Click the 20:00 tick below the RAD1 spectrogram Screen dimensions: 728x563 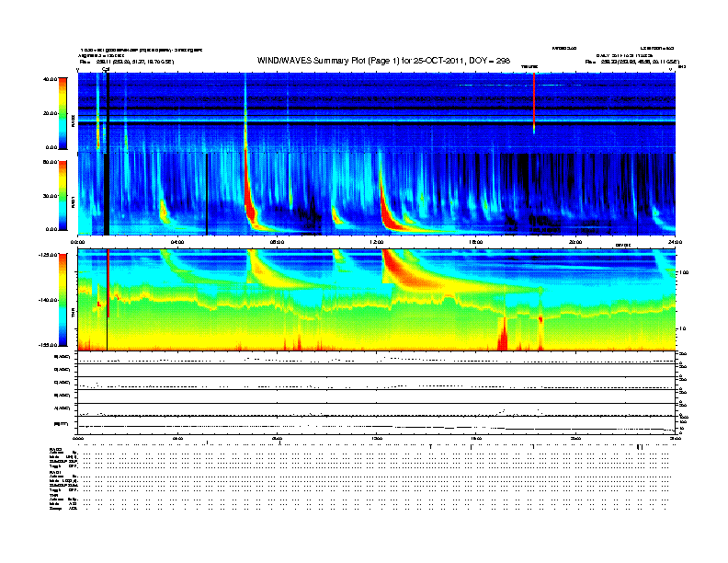pos(575,242)
